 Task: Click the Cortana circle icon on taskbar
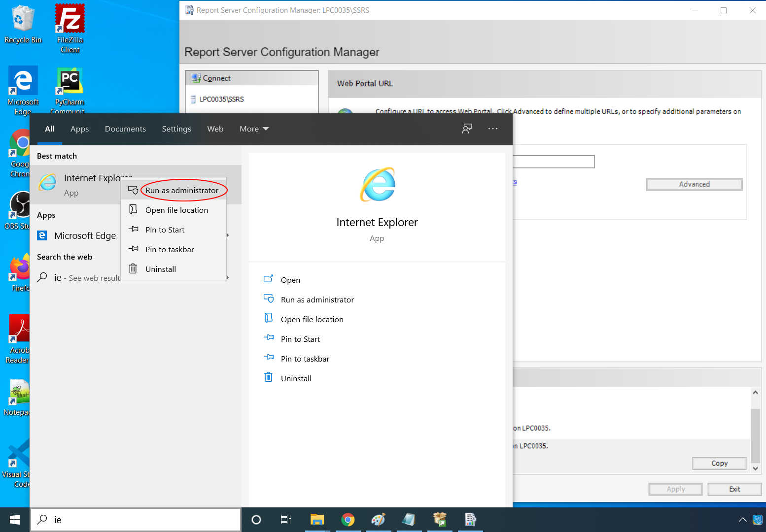(x=256, y=520)
